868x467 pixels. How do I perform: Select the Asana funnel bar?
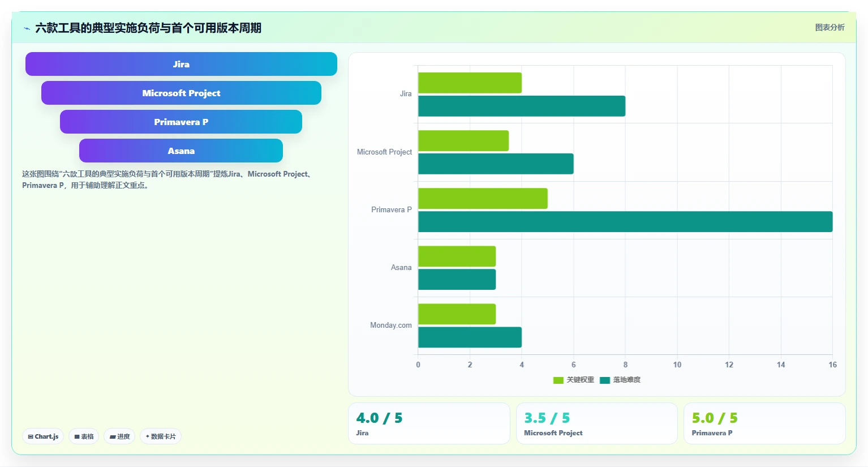click(x=181, y=151)
